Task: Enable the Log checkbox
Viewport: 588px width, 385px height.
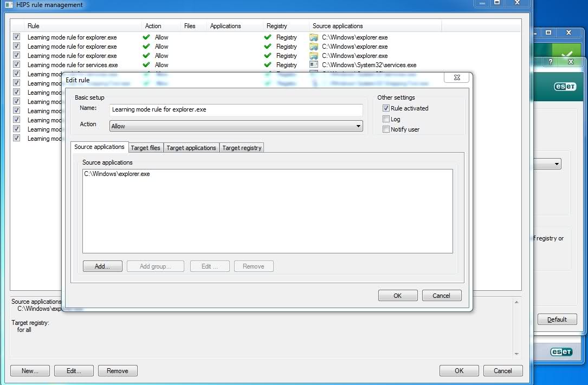Action: pos(386,119)
